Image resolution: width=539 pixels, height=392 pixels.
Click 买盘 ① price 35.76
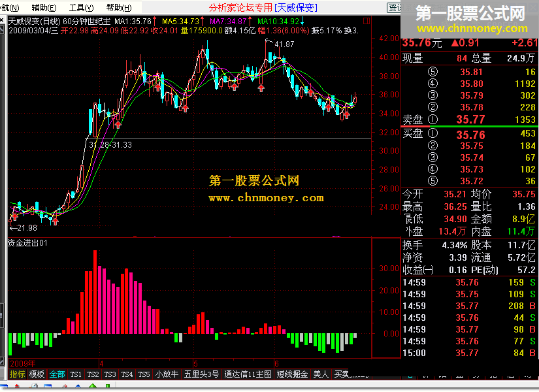coord(470,135)
